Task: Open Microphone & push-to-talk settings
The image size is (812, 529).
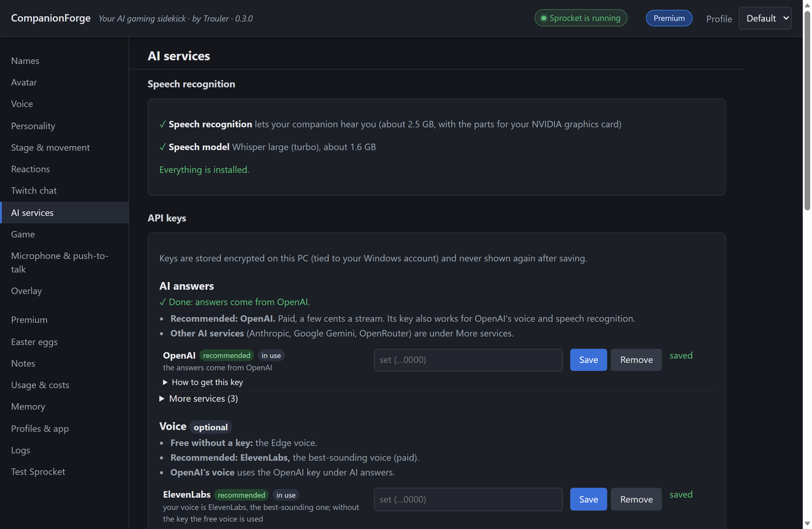Action: pyautogui.click(x=64, y=262)
